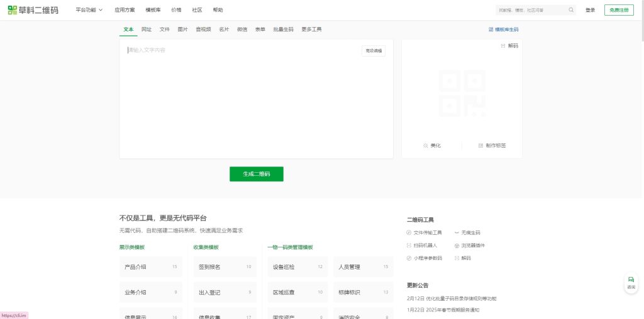Switch to the 微信 tab

tap(242, 30)
